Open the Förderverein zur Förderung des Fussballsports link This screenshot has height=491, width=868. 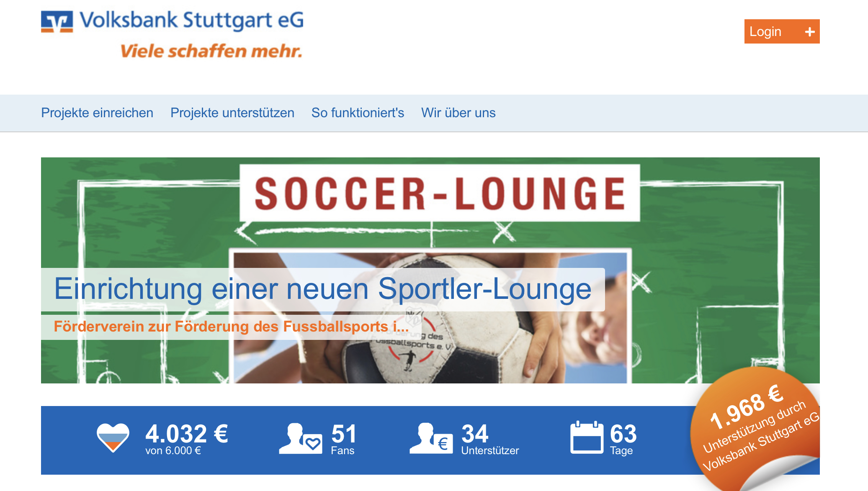231,326
